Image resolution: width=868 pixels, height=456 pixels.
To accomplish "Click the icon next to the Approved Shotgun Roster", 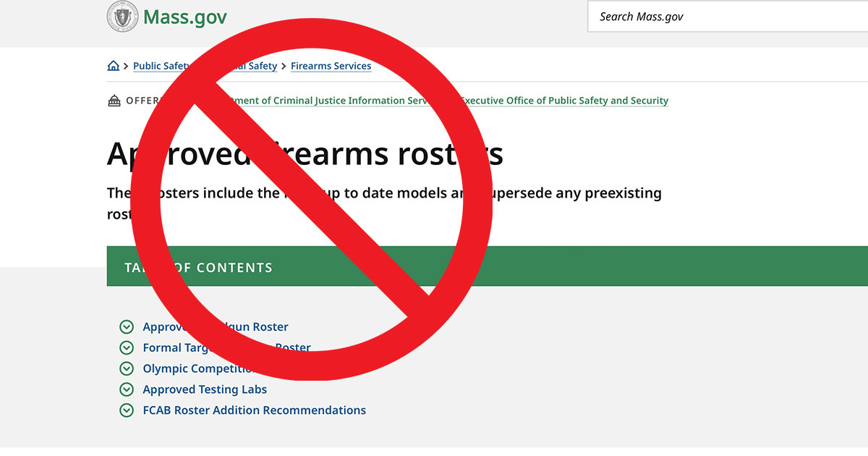I will (126, 326).
